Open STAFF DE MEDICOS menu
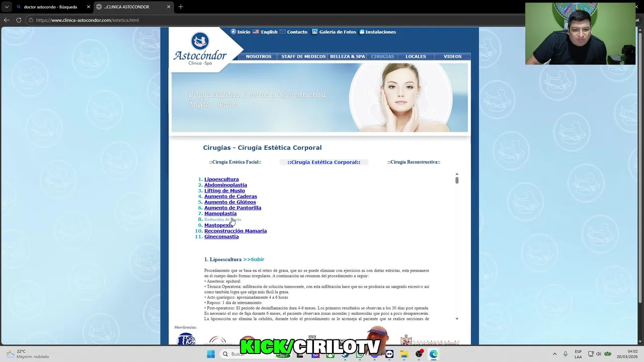 [303, 56]
